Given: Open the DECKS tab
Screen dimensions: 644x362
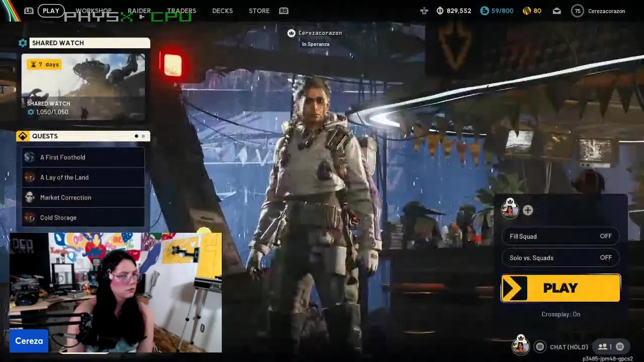Looking at the screenshot, I should point(222,11).
